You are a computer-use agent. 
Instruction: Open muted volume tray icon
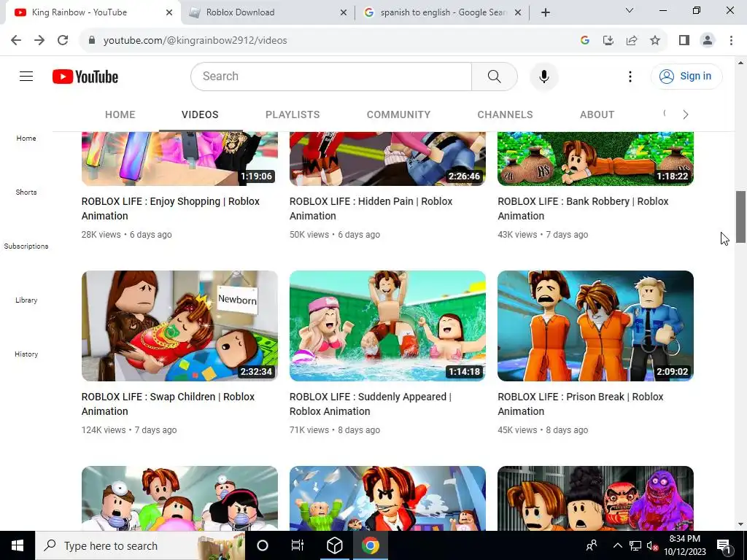(x=652, y=545)
